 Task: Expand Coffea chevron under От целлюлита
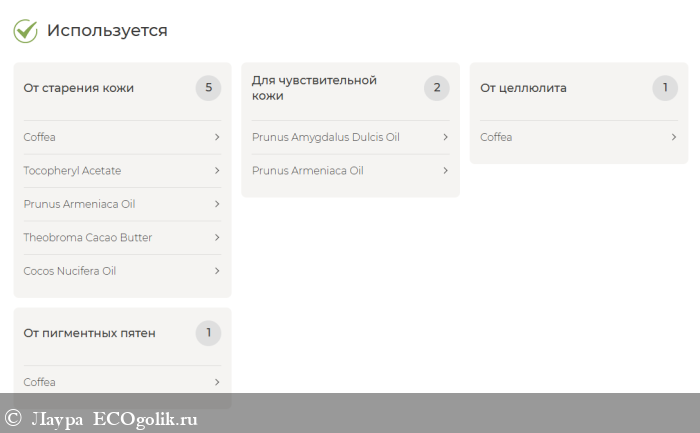674,137
